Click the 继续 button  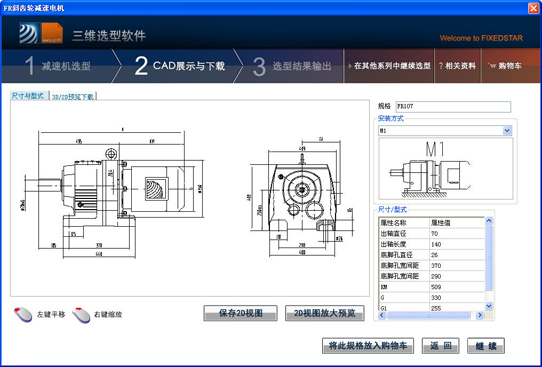(486, 346)
